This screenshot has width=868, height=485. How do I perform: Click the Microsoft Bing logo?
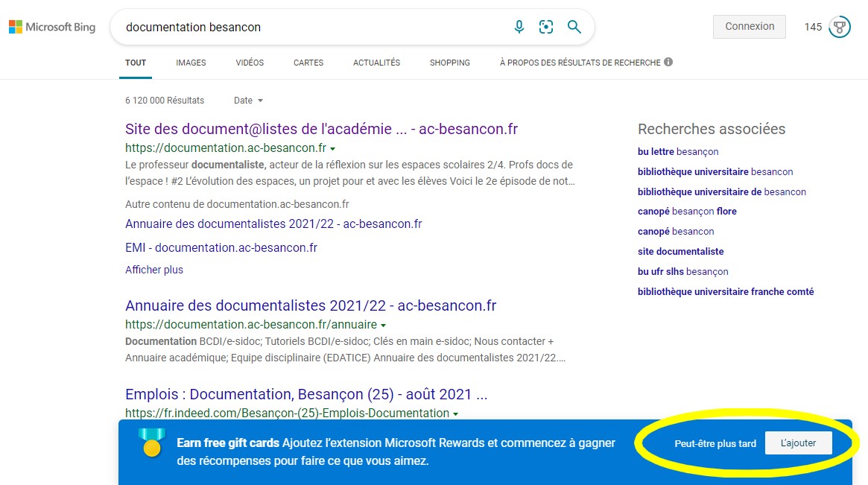point(52,27)
